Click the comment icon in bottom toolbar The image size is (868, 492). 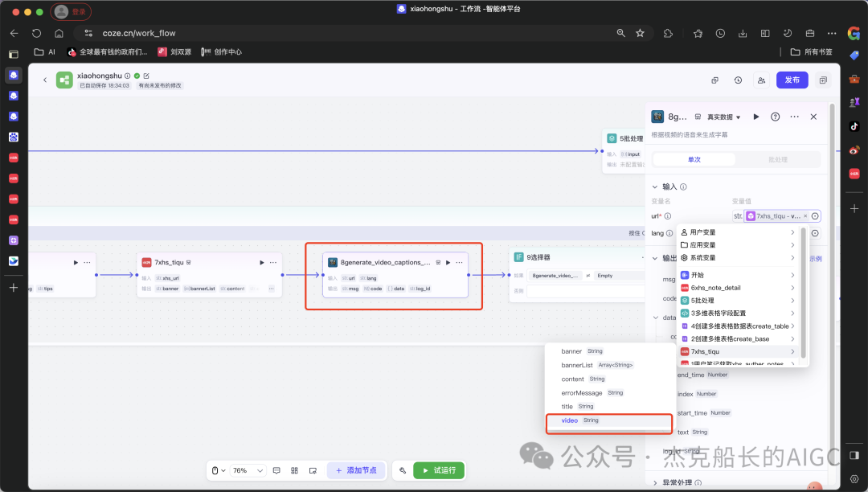pyautogui.click(x=276, y=470)
